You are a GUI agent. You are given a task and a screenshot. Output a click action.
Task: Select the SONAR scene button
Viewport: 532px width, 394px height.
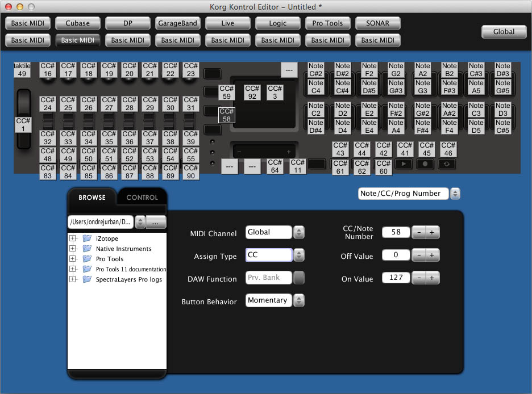377,23
